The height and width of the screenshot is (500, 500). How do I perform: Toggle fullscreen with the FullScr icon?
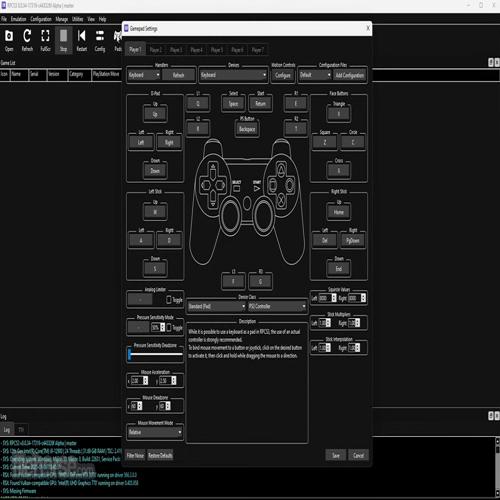(x=45, y=40)
